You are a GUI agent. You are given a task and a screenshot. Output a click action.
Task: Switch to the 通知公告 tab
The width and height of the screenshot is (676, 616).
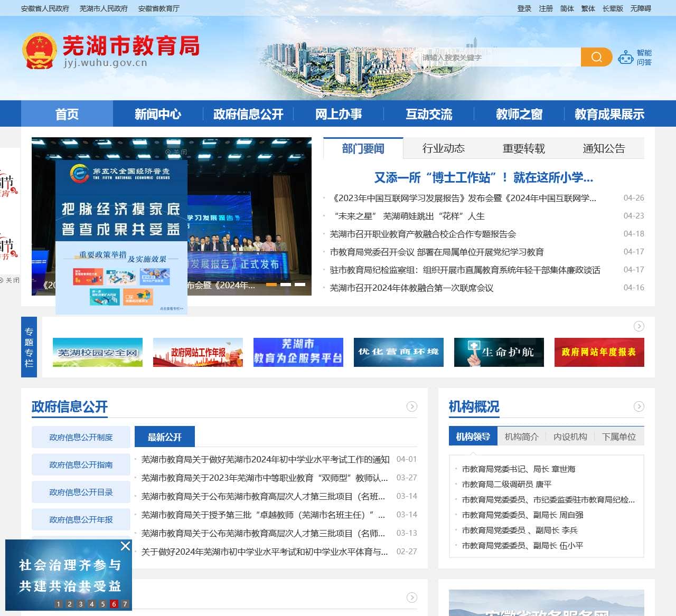tap(604, 148)
